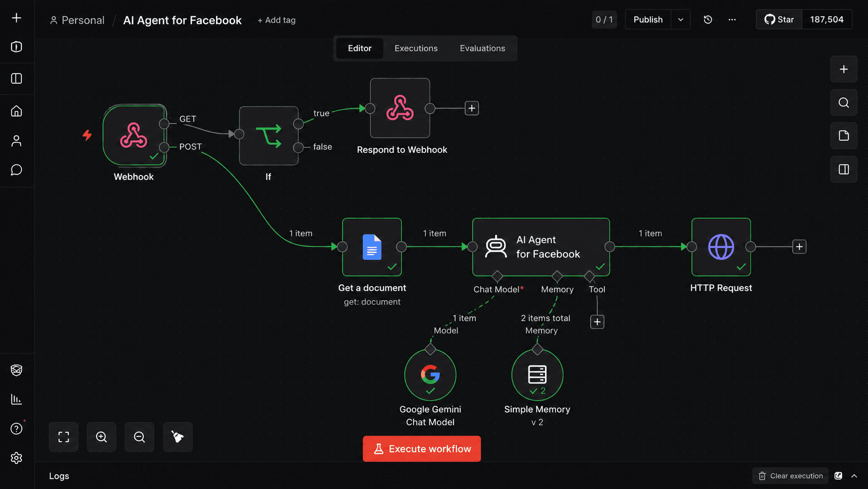
Task: Open the home icon in the left sidebar
Action: click(x=17, y=111)
